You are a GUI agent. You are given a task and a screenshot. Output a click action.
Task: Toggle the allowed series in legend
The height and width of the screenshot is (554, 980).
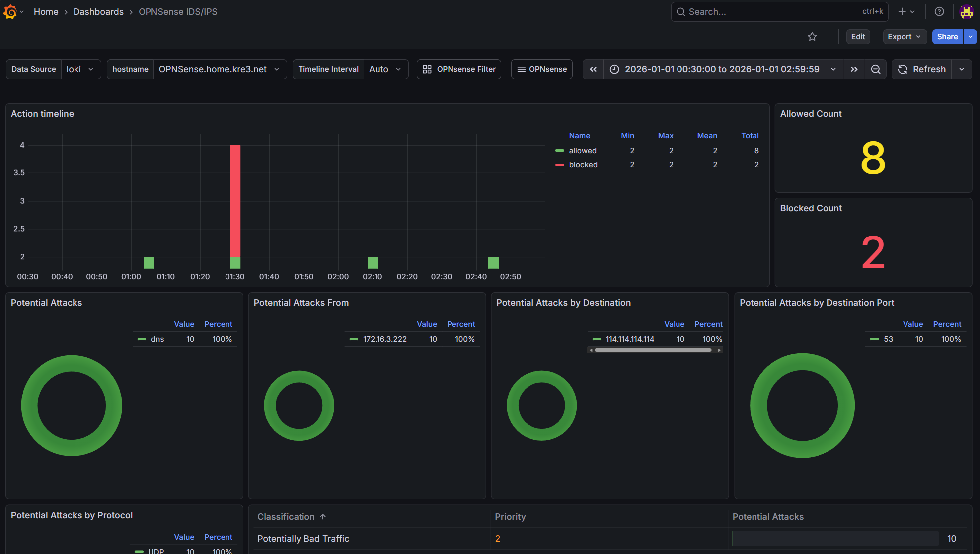coord(582,151)
